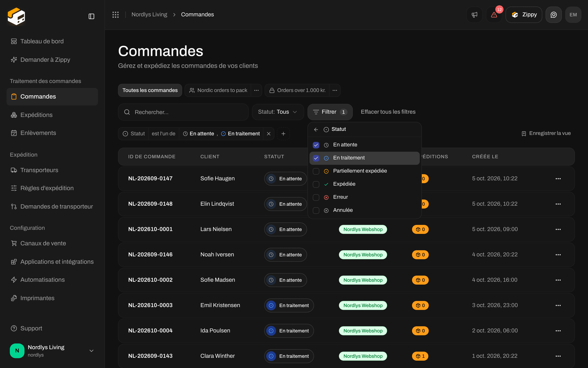Image resolution: width=588 pixels, height=368 pixels.
Task: Open row menu for NL-202609-0146
Action: (x=558, y=255)
